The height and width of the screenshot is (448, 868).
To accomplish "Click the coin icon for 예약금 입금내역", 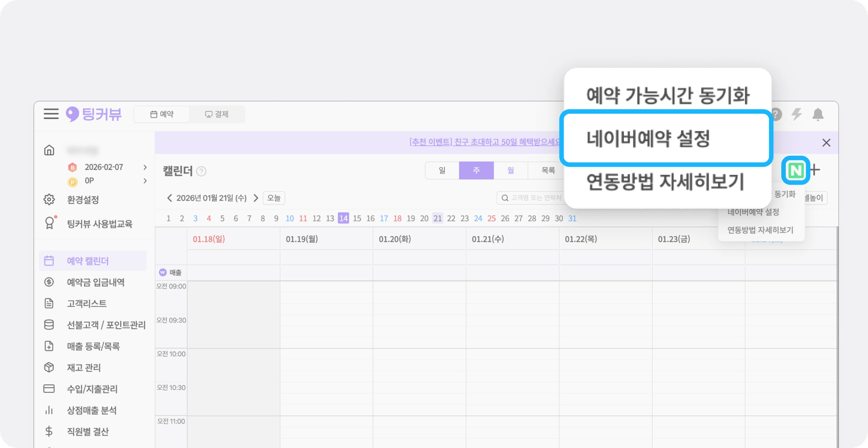I will 49,282.
